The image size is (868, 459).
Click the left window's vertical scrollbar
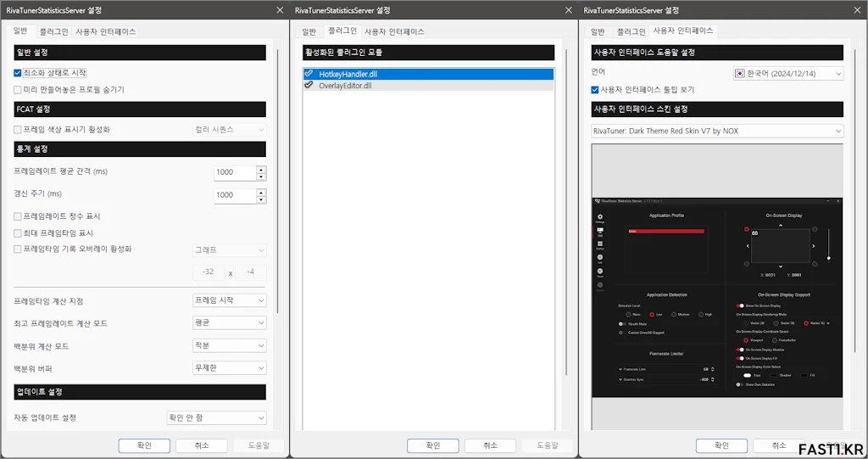(277, 182)
